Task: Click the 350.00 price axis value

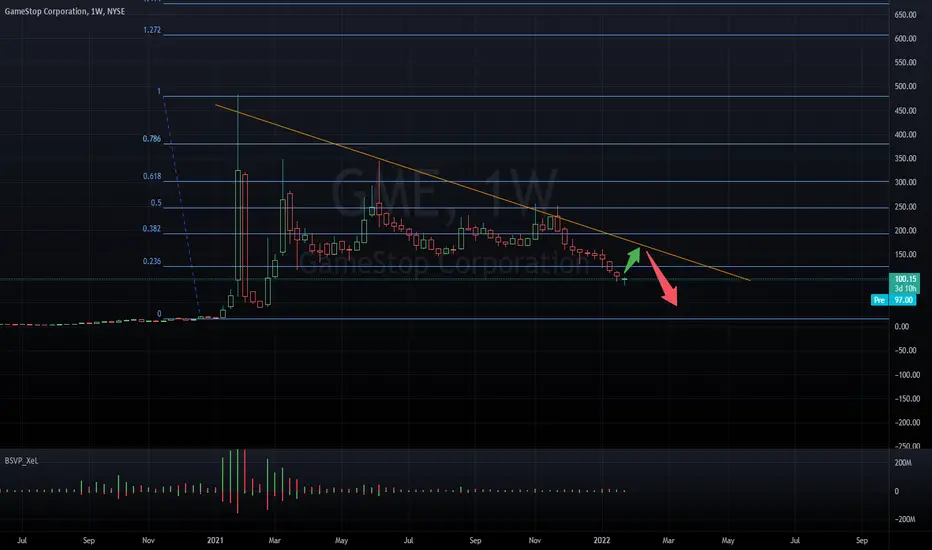Action: click(905, 159)
